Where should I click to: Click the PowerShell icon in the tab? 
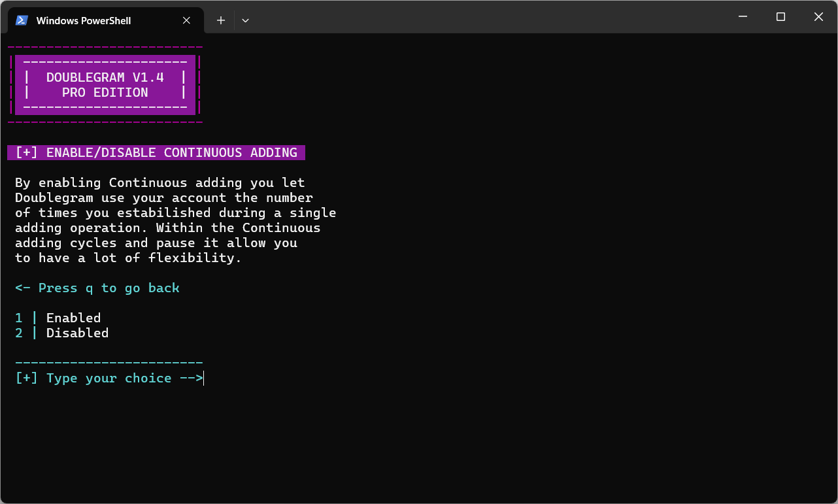[22, 20]
